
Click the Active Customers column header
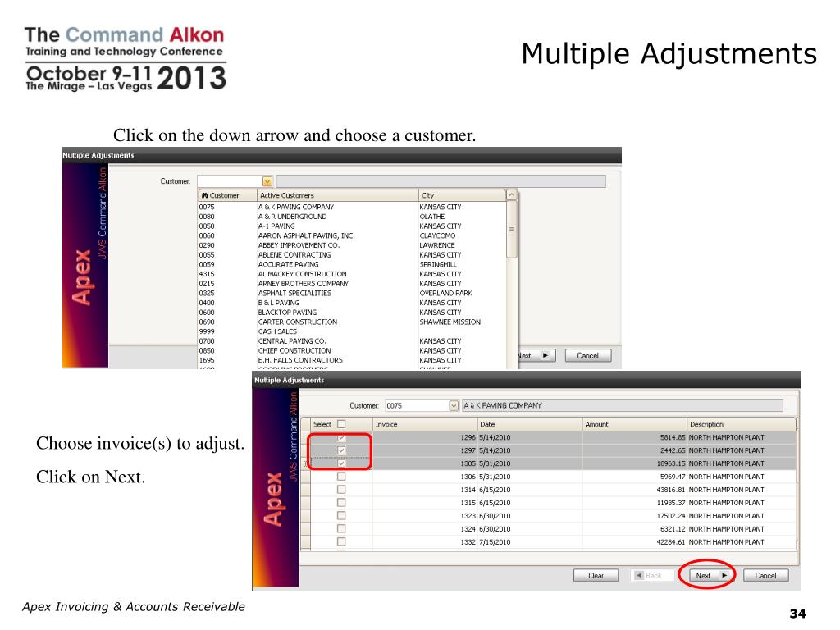(x=337, y=195)
